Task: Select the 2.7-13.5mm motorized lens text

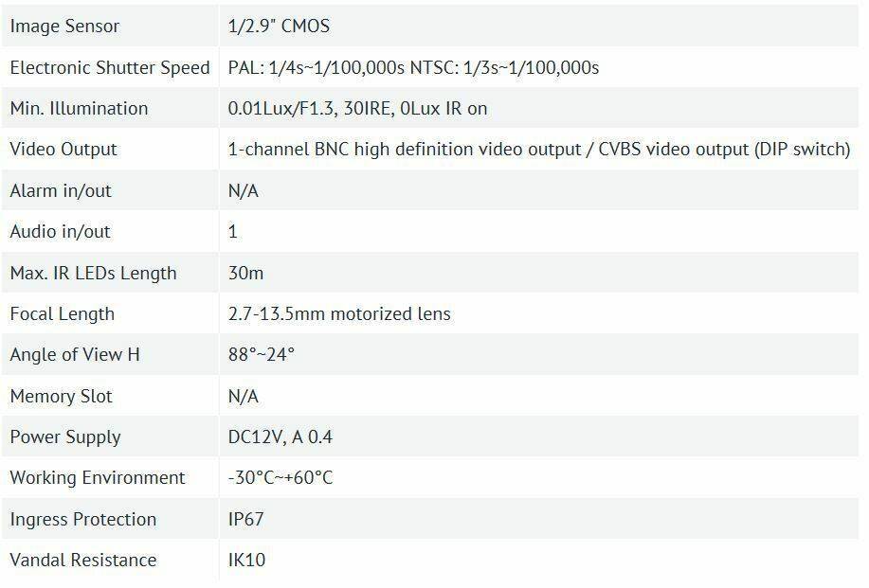Action: pyautogui.click(x=339, y=314)
